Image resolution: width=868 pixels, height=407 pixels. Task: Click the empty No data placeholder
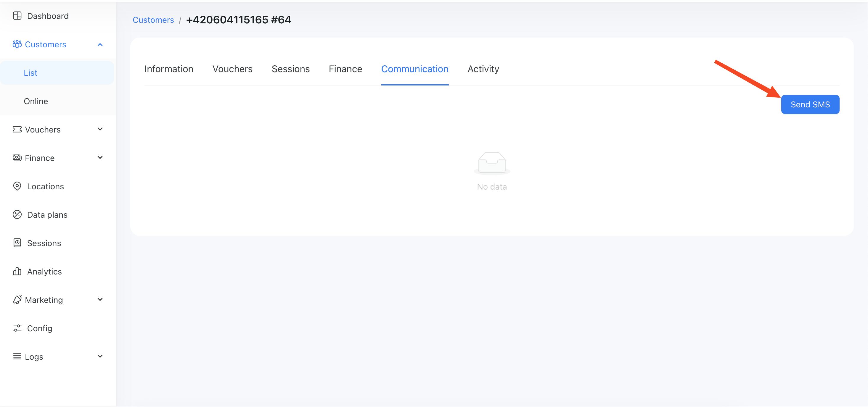coord(492,171)
